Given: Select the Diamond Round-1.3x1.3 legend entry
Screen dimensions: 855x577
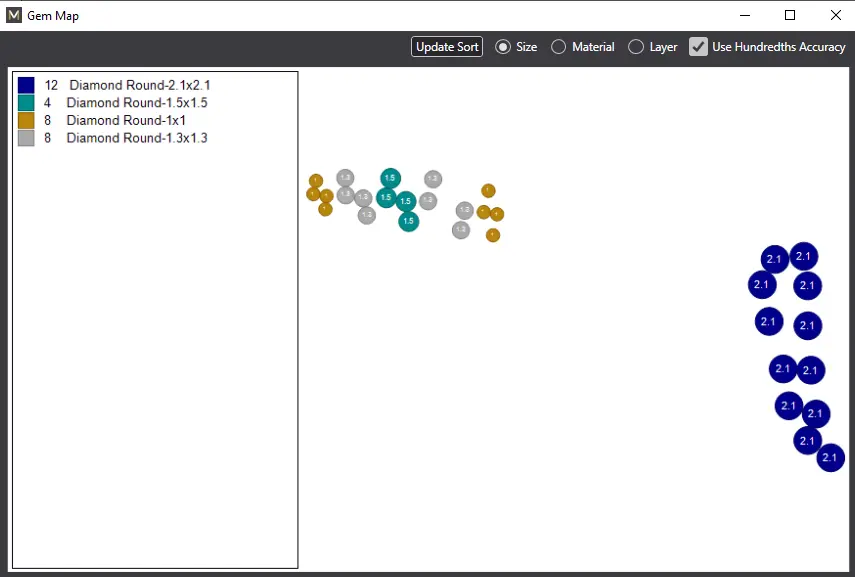Looking at the screenshot, I should click(126, 137).
